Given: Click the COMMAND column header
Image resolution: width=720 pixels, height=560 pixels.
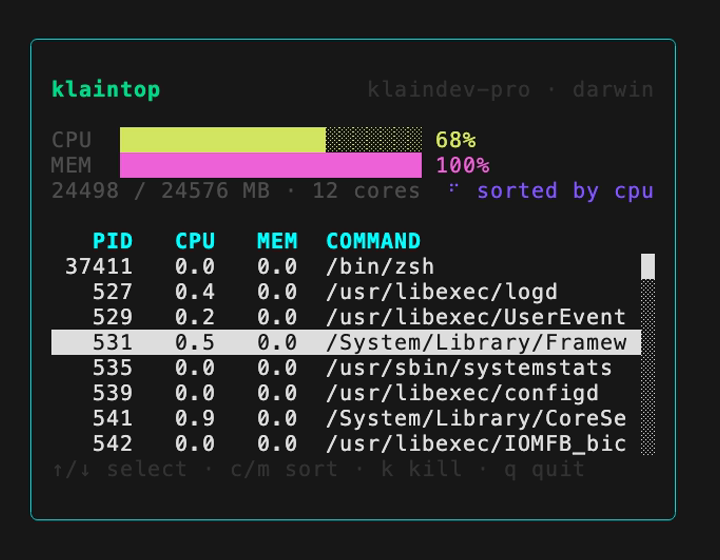Looking at the screenshot, I should pos(373,241).
